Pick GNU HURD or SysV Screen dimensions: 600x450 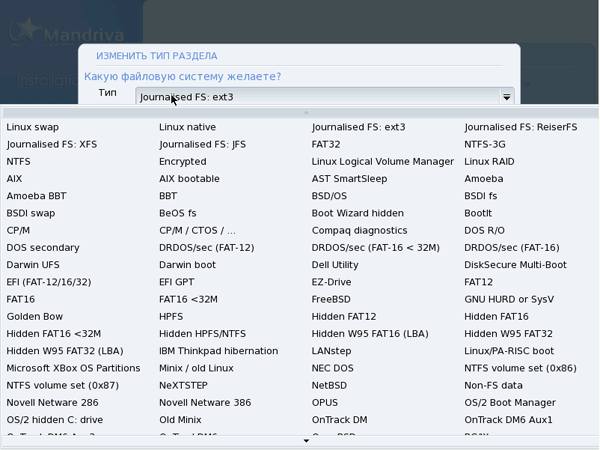[x=509, y=299]
